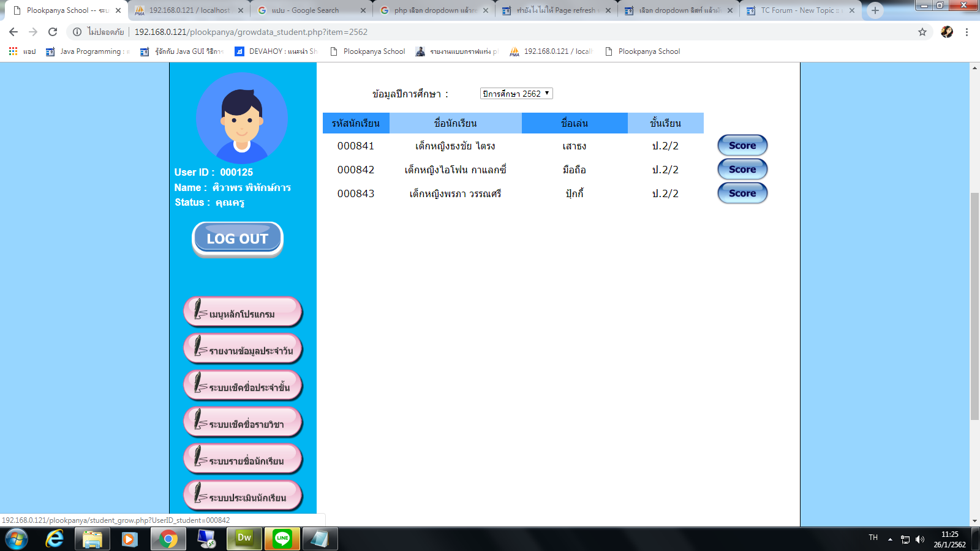The image size is (980, 551).
Task: Open Windows Media Player from the taskbar
Action: 129,539
